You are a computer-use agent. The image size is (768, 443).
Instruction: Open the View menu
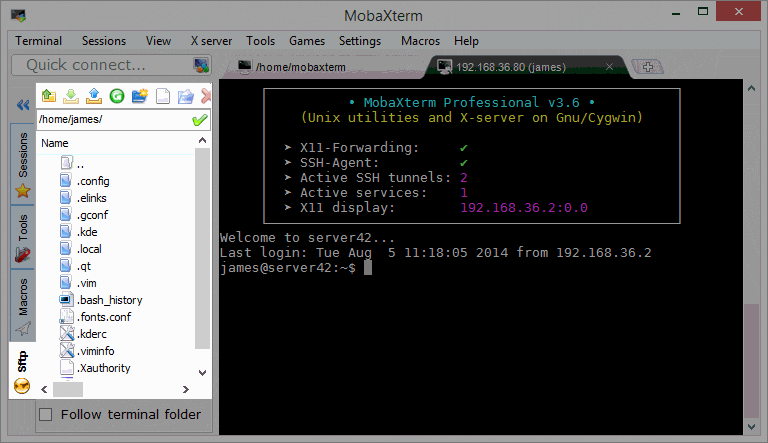(158, 41)
